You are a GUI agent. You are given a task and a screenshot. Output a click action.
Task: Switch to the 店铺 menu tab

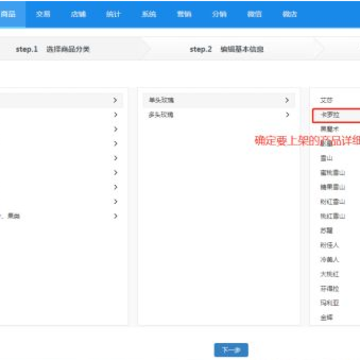click(x=78, y=14)
